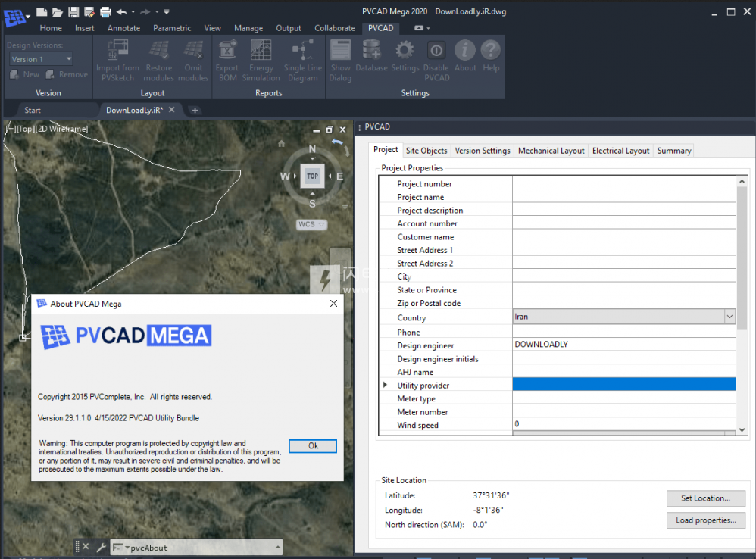
Task: Open the PVCAD application menu logo
Action: [x=14, y=17]
